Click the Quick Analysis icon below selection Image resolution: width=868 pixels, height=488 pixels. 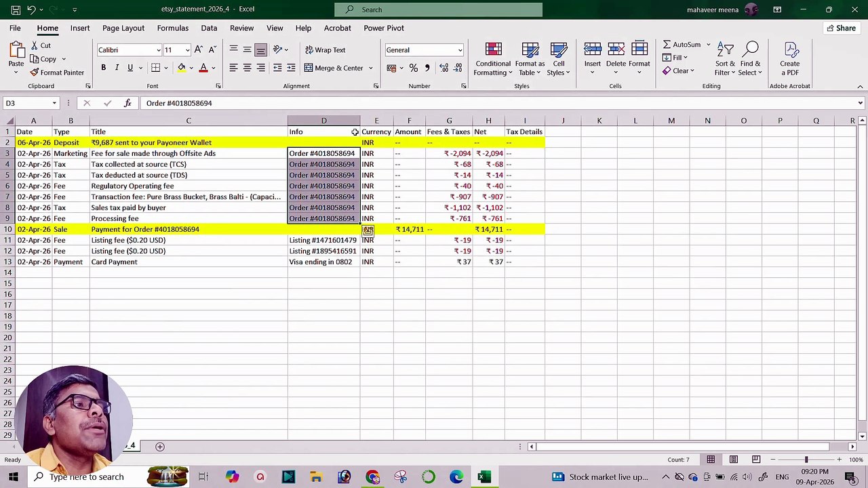point(368,230)
